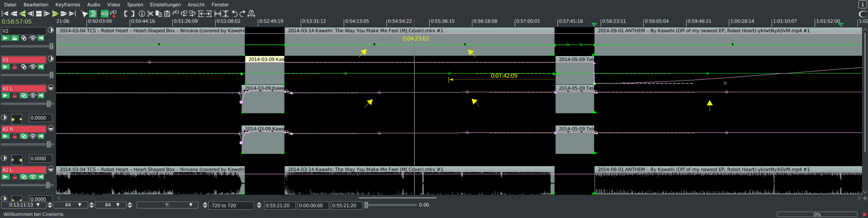
Task: Collapse the A2 L track expander
Action: (x=51, y=169)
